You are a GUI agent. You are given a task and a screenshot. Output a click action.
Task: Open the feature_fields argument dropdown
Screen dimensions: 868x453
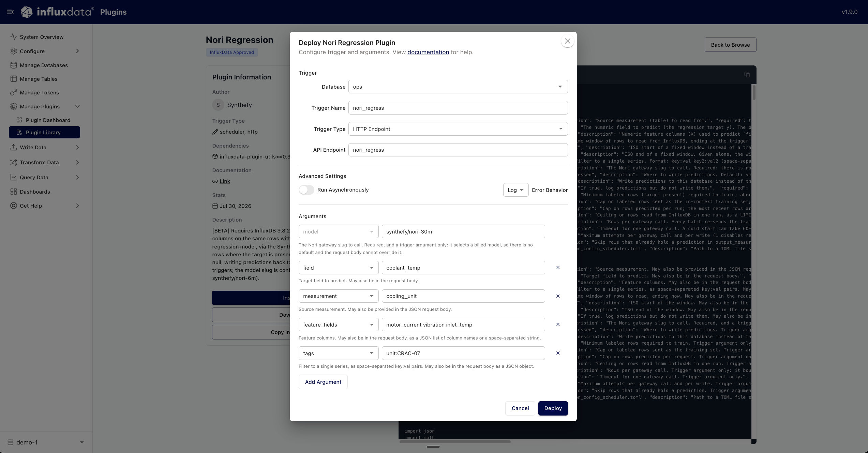tap(338, 324)
